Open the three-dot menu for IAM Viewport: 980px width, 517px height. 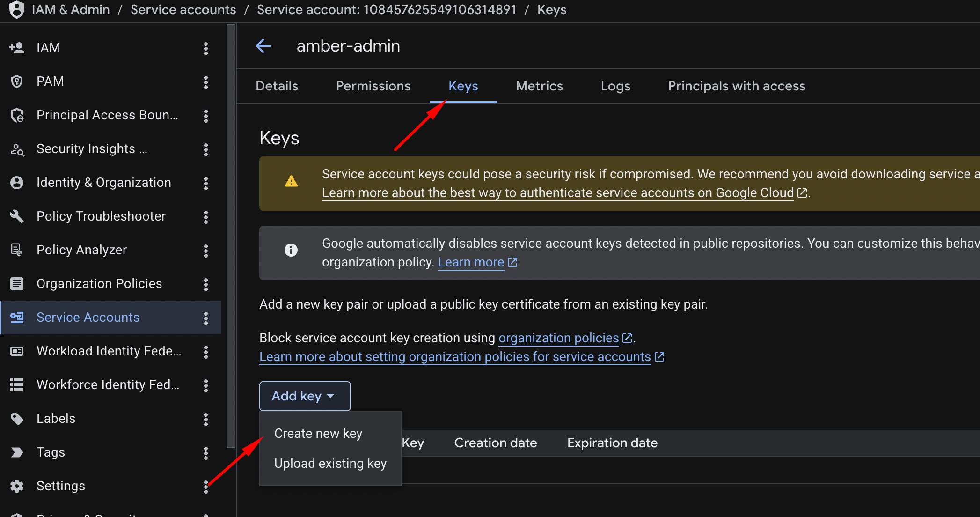(206, 48)
